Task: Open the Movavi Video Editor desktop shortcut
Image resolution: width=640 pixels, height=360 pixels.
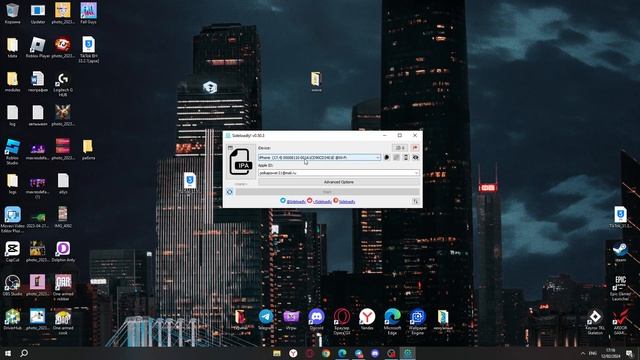Action: pos(12,219)
